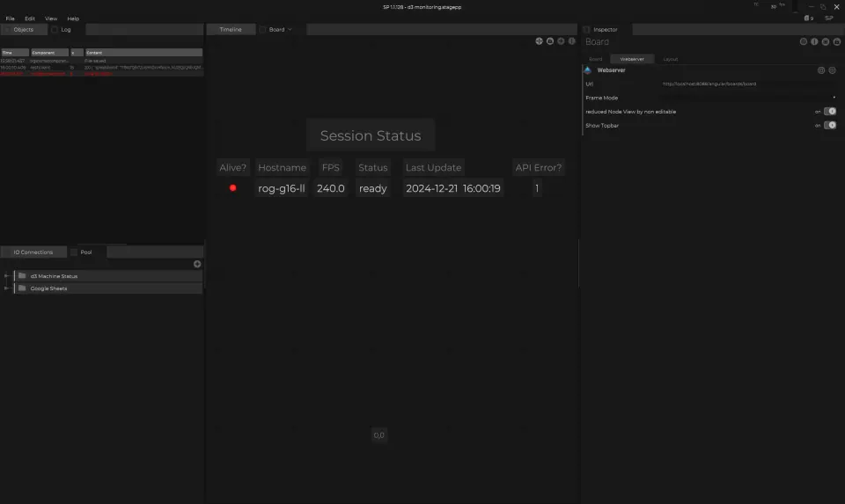845x504 pixels.
Task: Click the info icon above board canvas
Action: pos(572,41)
